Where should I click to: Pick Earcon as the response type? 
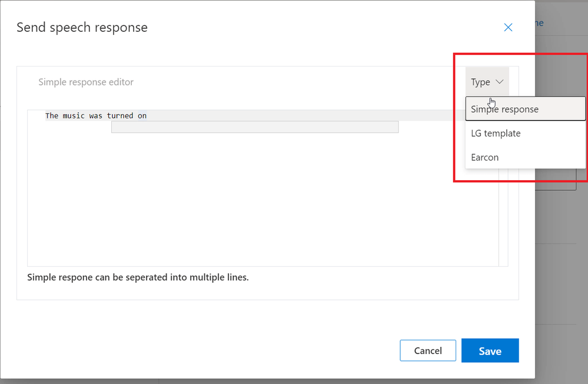tap(484, 157)
